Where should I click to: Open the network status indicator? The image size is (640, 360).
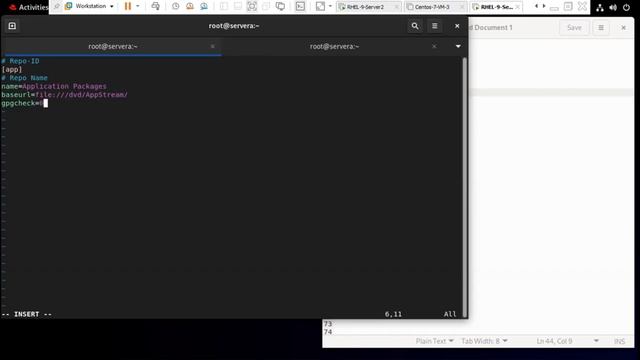600,7
